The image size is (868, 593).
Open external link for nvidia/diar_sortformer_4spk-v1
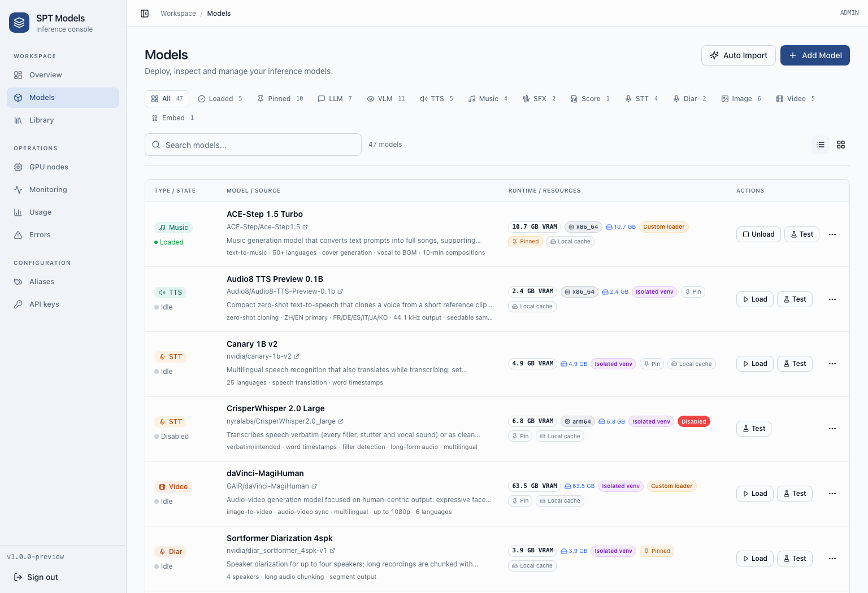click(332, 551)
